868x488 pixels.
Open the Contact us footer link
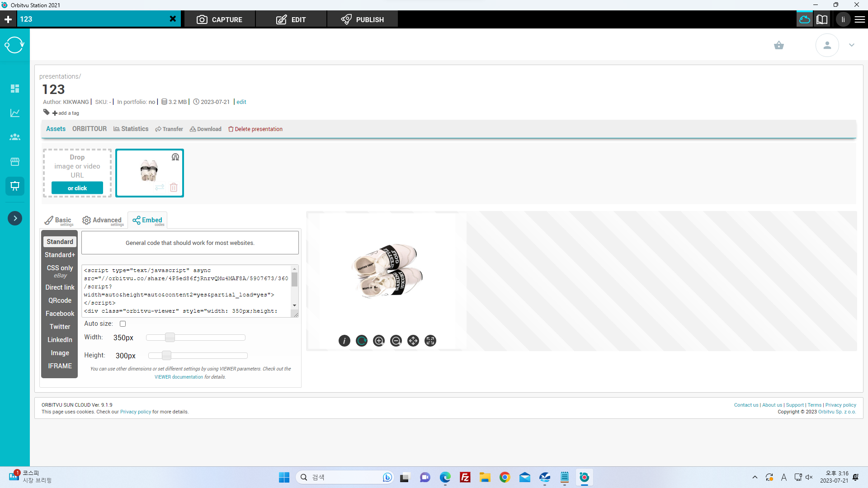[746, 405]
